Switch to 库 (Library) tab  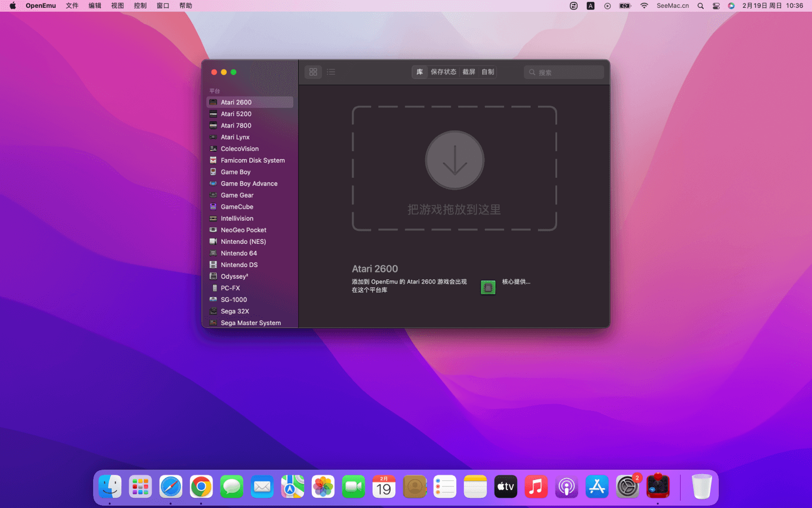(x=420, y=72)
